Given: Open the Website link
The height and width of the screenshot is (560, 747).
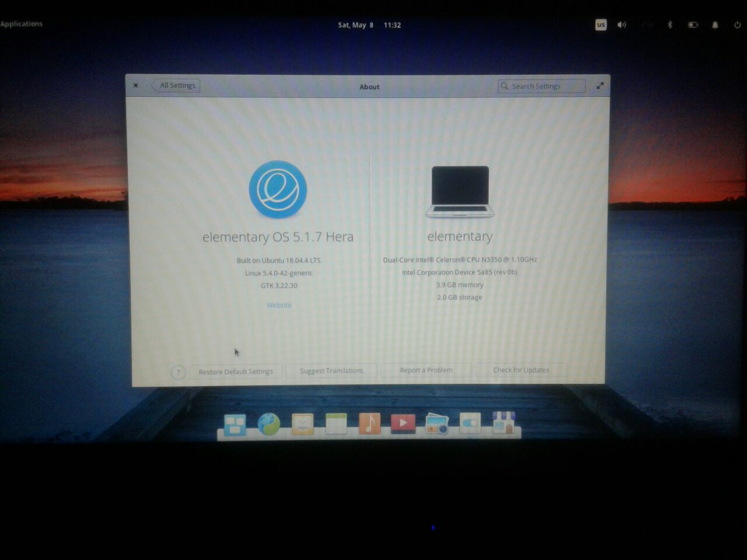Looking at the screenshot, I should tap(279, 305).
